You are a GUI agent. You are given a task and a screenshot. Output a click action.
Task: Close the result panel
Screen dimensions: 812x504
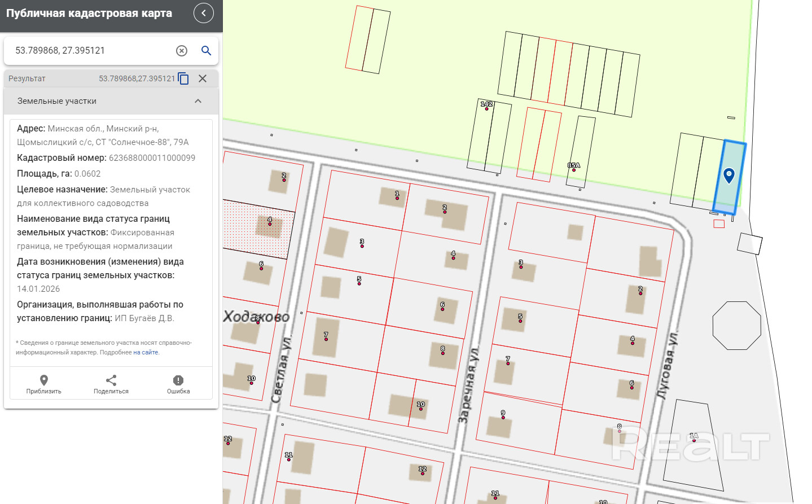click(x=203, y=78)
